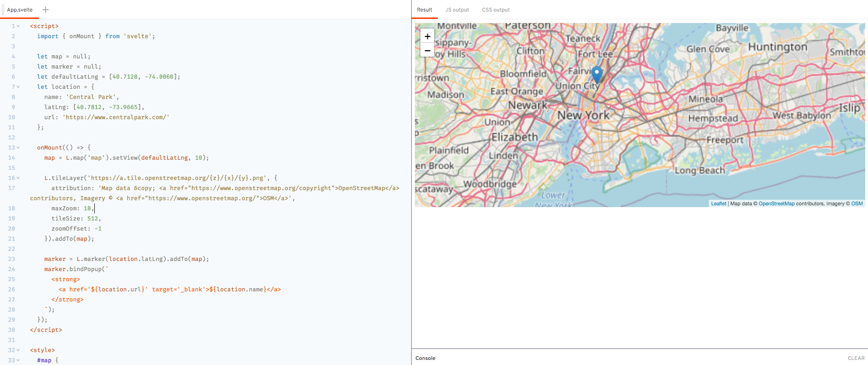Click line number 23 in the gutter
This screenshot has height=365, width=868.
point(11,259)
